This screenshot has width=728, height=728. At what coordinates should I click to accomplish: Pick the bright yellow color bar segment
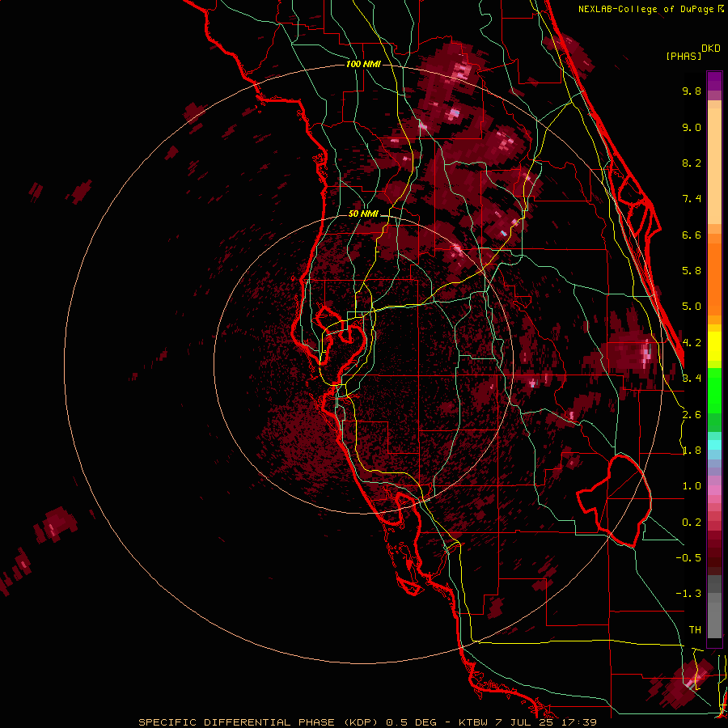click(714, 346)
